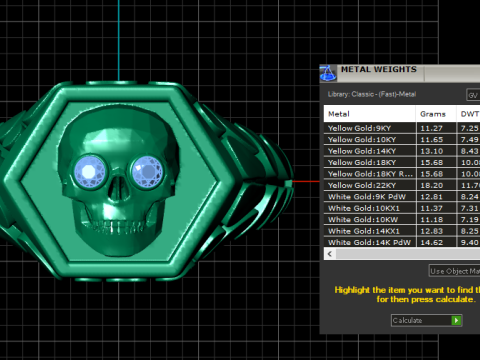Click the green arrow on Calculate
The width and height of the screenshot is (480, 360).
456,320
